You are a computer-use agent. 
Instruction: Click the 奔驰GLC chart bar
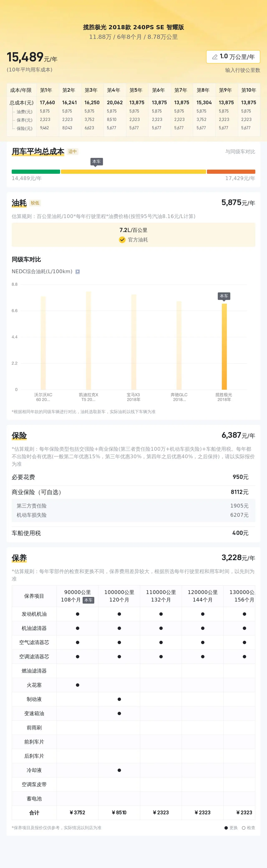coord(179,345)
